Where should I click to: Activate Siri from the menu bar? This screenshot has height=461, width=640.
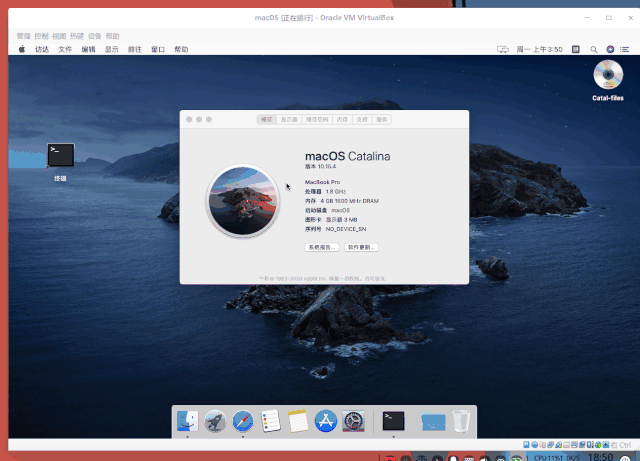tap(610, 49)
